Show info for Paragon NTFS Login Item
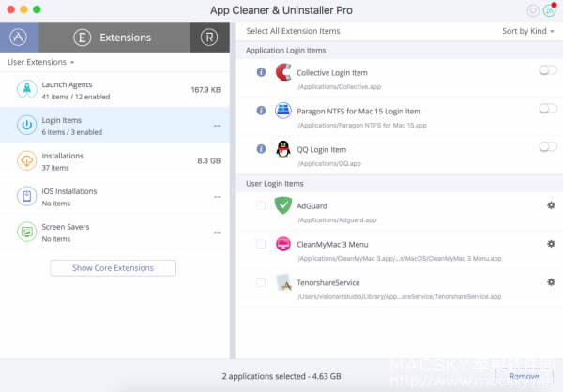The height and width of the screenshot is (392, 563). click(261, 111)
